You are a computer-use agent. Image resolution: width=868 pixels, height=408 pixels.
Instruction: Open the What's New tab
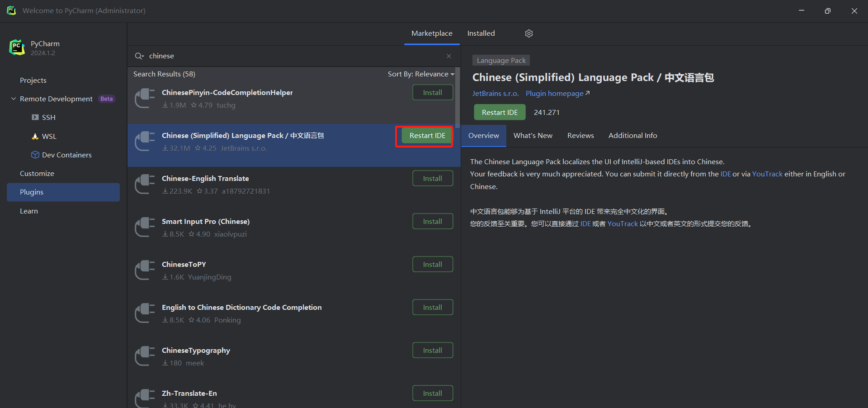pyautogui.click(x=533, y=136)
